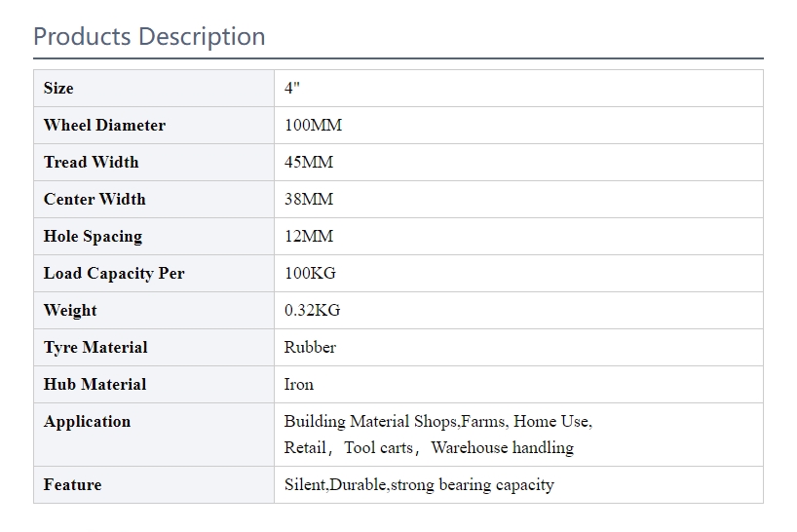The image size is (797, 532).
Task: Click the Rubber tyre material value
Action: point(310,348)
